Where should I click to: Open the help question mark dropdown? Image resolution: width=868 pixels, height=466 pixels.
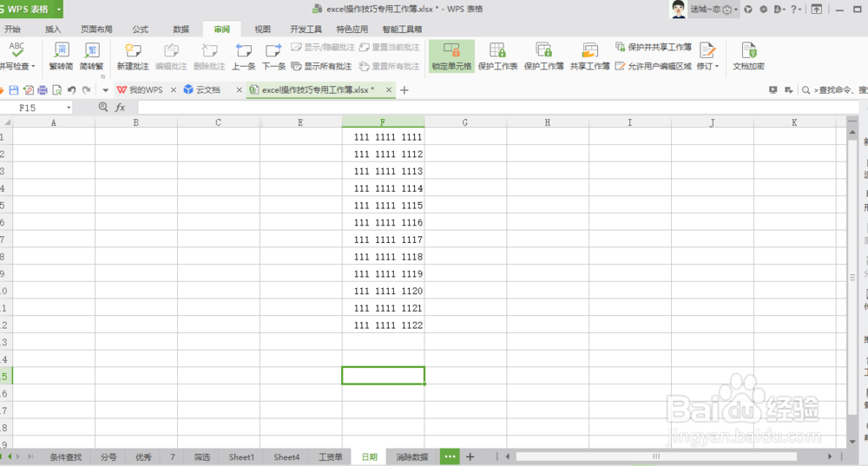tap(796, 10)
